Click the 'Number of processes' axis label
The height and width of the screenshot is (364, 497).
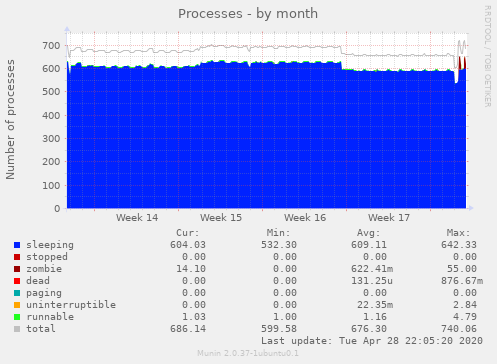10,119
